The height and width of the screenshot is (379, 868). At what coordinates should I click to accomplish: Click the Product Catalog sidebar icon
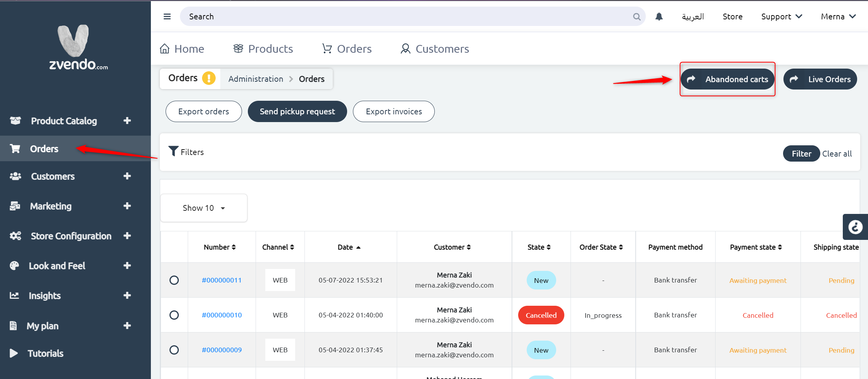pos(16,121)
